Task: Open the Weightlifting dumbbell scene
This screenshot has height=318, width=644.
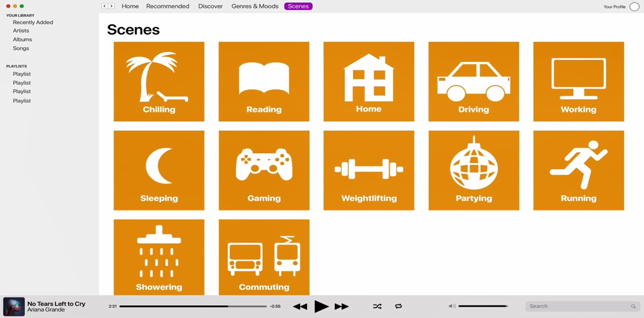Action: coord(369,170)
